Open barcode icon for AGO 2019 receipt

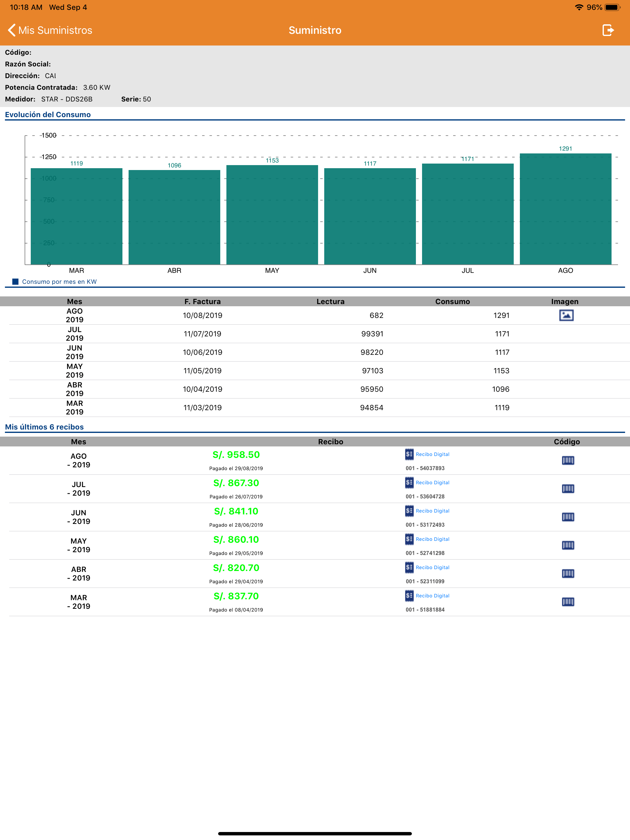(x=568, y=460)
